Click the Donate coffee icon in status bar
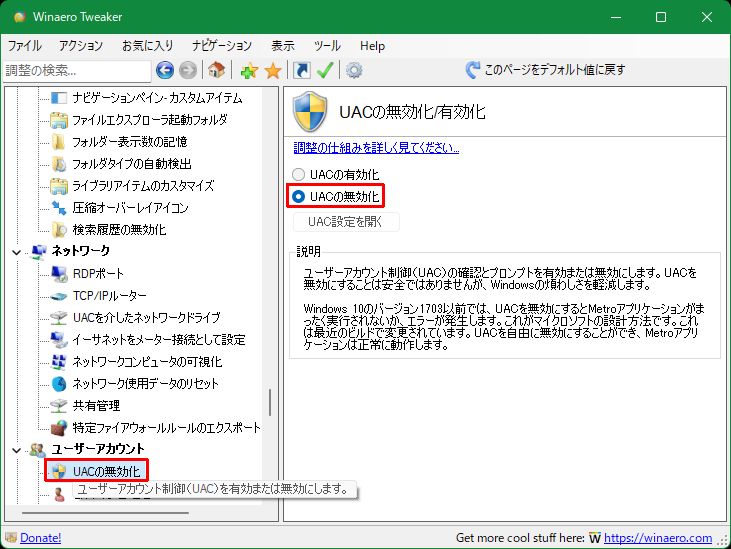731x549 pixels. pyautogui.click(x=11, y=538)
